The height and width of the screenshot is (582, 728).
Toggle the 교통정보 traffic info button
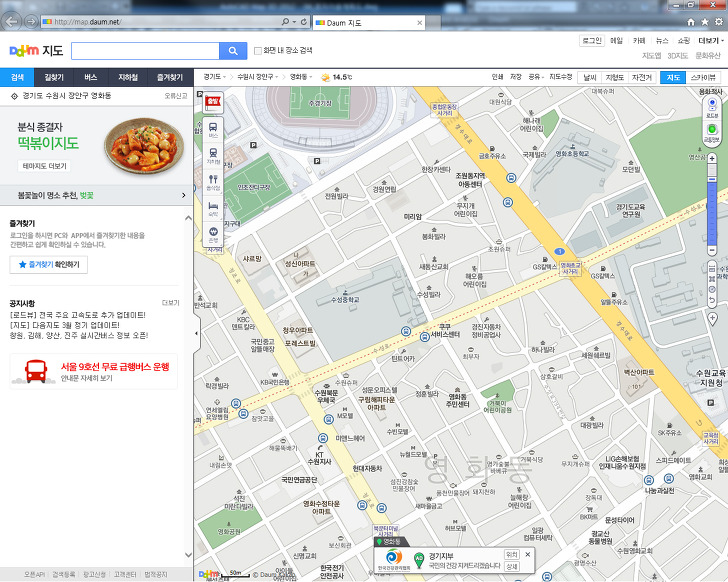click(x=712, y=132)
